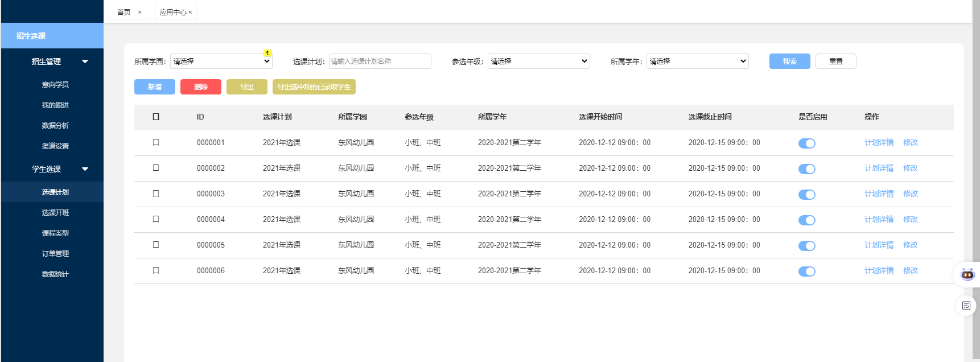Click 修改 for row 0000001
The width and height of the screenshot is (980, 362).
[911, 142]
